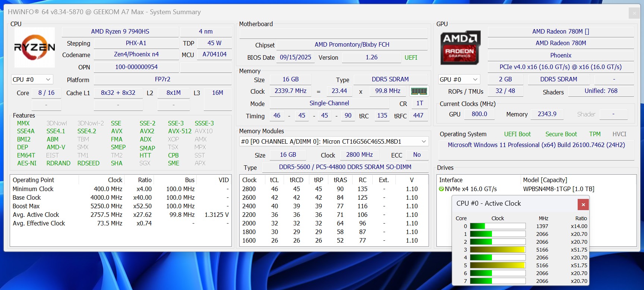
Task: Select the AMD Ryzen 9 7940HS name field
Action: coord(120,32)
